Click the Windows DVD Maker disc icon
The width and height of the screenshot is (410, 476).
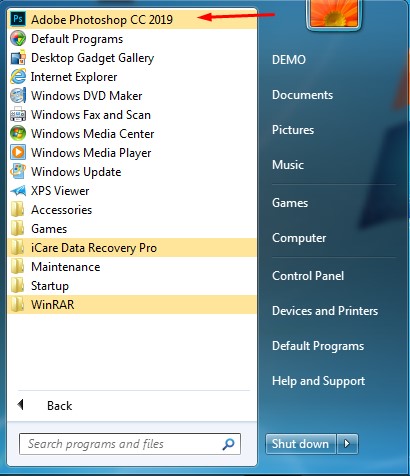click(x=18, y=96)
